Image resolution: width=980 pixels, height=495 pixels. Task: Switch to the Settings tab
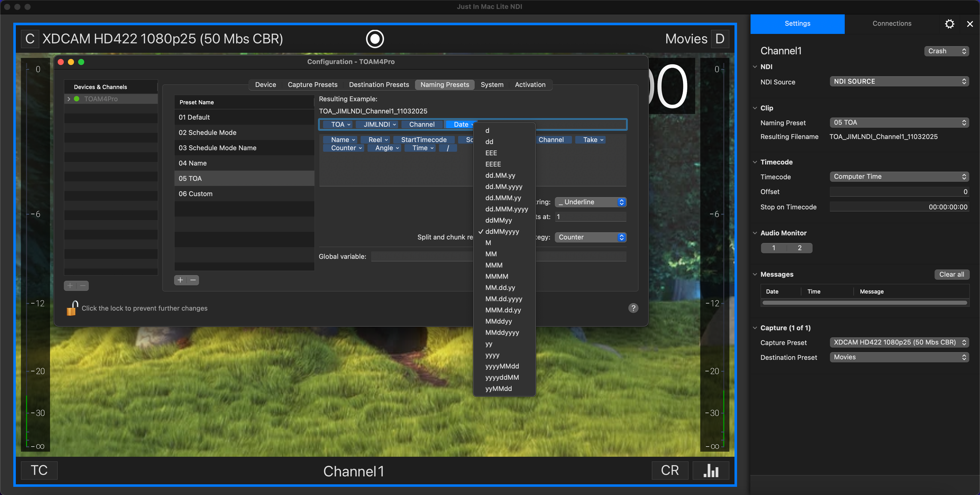click(797, 23)
